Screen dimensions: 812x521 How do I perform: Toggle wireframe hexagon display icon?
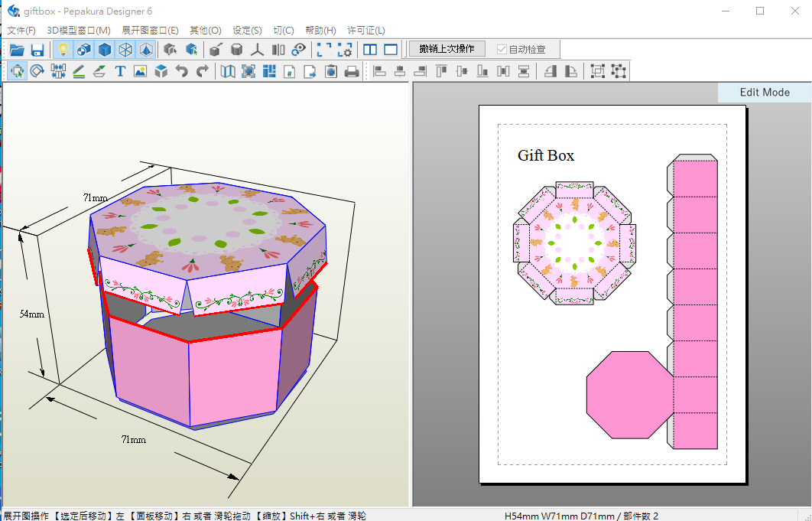point(125,50)
